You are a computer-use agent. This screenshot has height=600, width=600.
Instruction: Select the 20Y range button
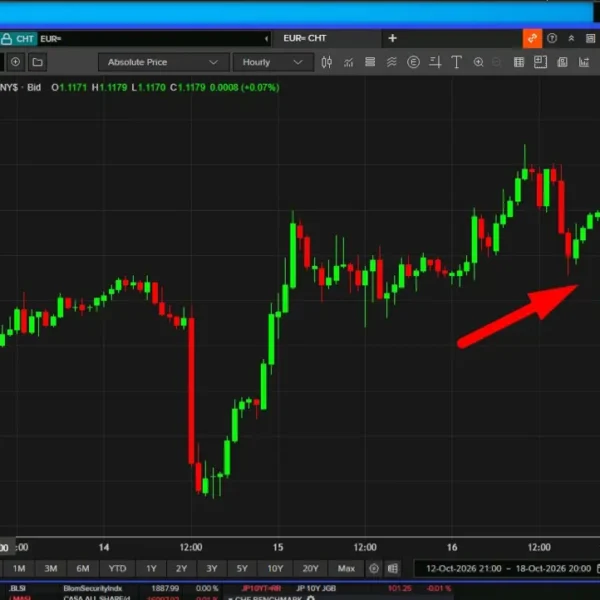[x=310, y=568]
